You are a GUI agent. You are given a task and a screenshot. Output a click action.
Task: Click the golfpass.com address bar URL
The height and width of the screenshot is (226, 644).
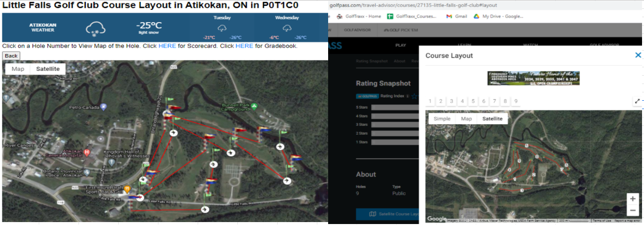tap(414, 5)
